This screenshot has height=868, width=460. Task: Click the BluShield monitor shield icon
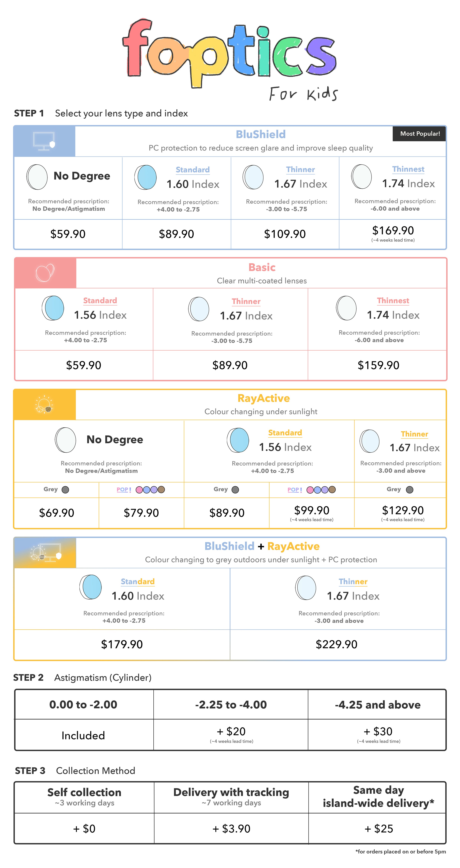click(44, 141)
